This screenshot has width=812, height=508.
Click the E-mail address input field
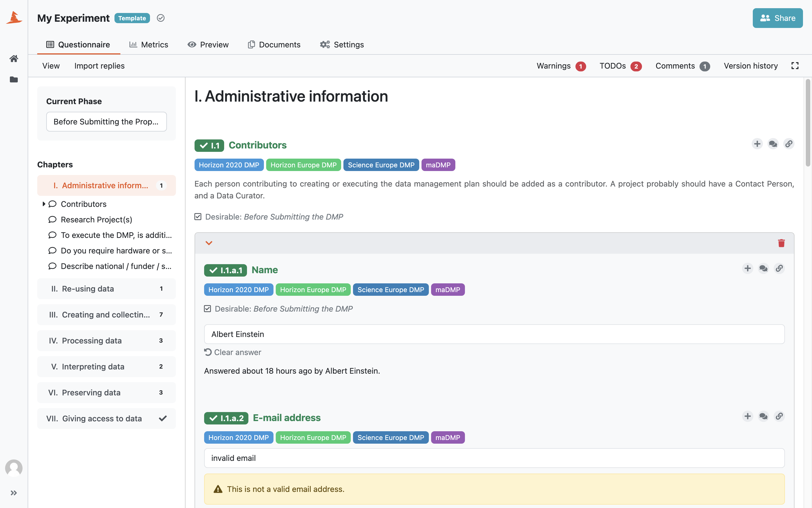click(494, 458)
